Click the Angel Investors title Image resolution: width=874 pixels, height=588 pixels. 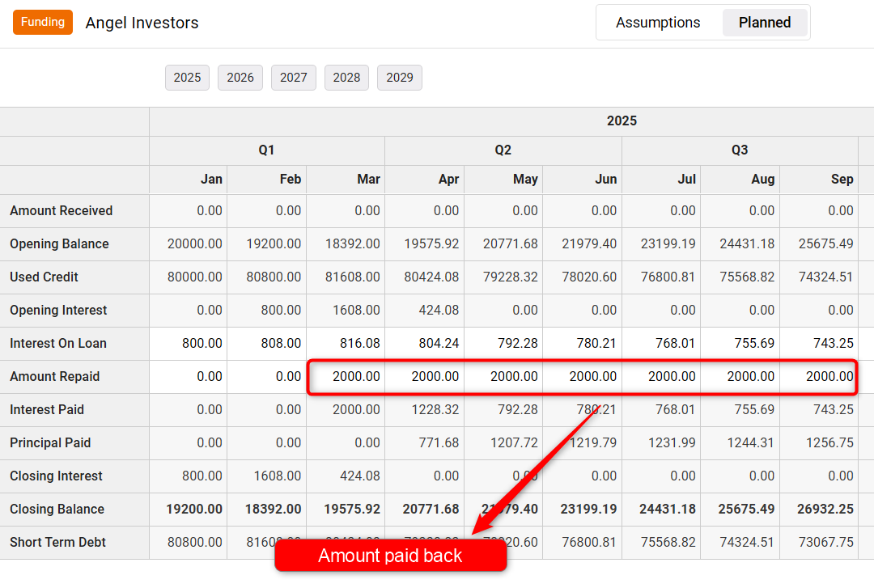click(x=142, y=23)
